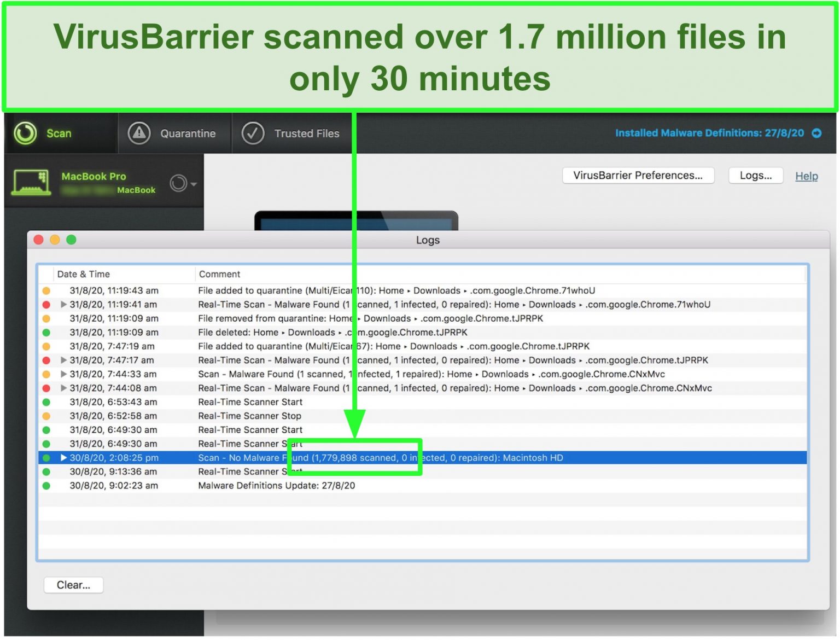840x640 pixels.
Task: Select the File removed from quarantine row
Action: (423, 318)
